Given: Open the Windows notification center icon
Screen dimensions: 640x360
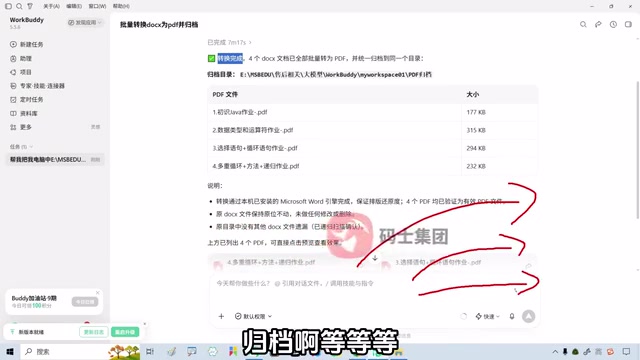Looking at the screenshot, I should 627,351.
